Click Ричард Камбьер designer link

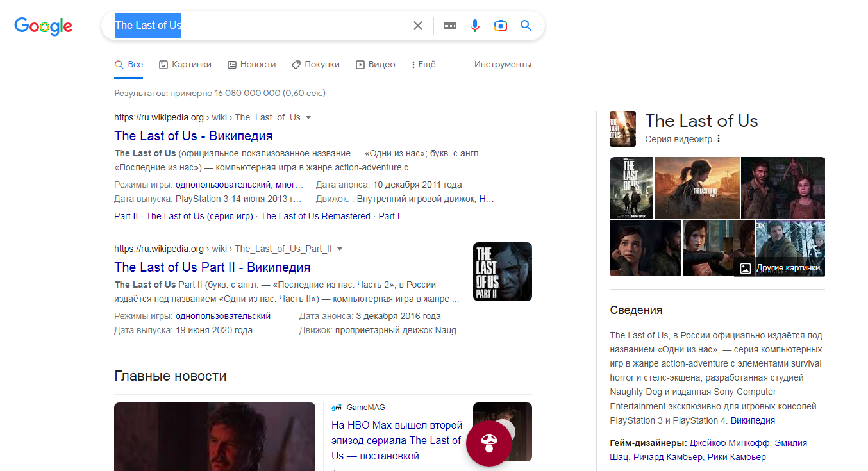667,457
